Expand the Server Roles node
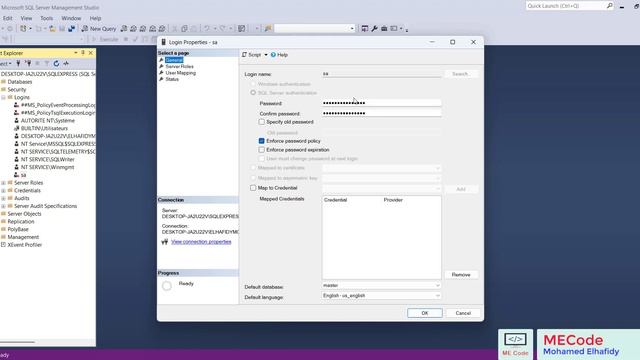640x360 pixels. click(x=3, y=183)
